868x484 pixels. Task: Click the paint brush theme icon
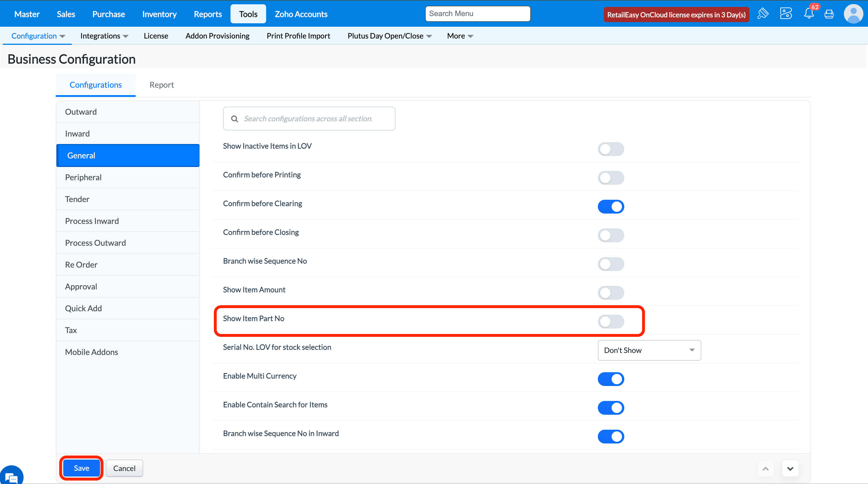(763, 14)
